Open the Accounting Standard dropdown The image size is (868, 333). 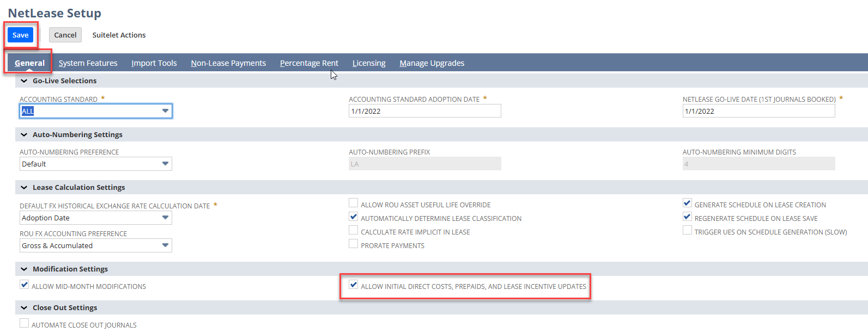96,111
